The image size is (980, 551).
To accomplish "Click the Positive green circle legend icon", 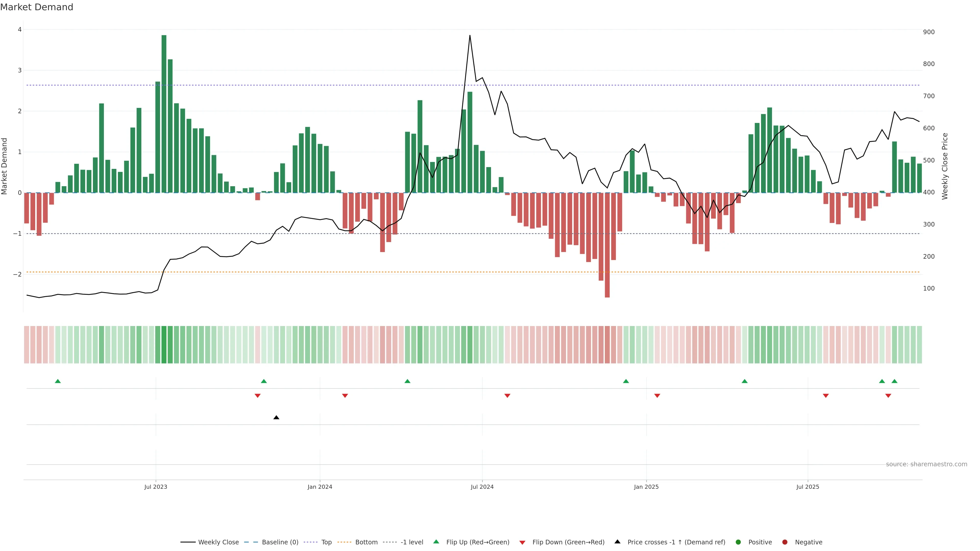I will pos(738,542).
